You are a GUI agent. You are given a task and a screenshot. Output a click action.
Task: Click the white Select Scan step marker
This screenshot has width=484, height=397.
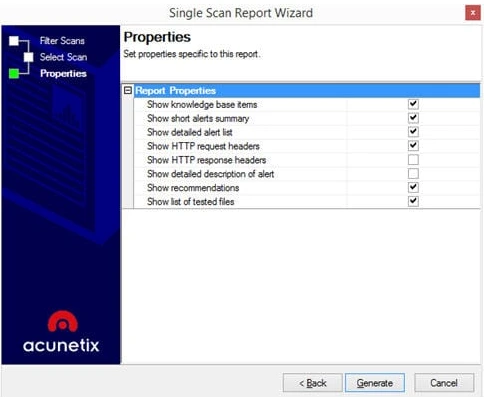point(29,57)
